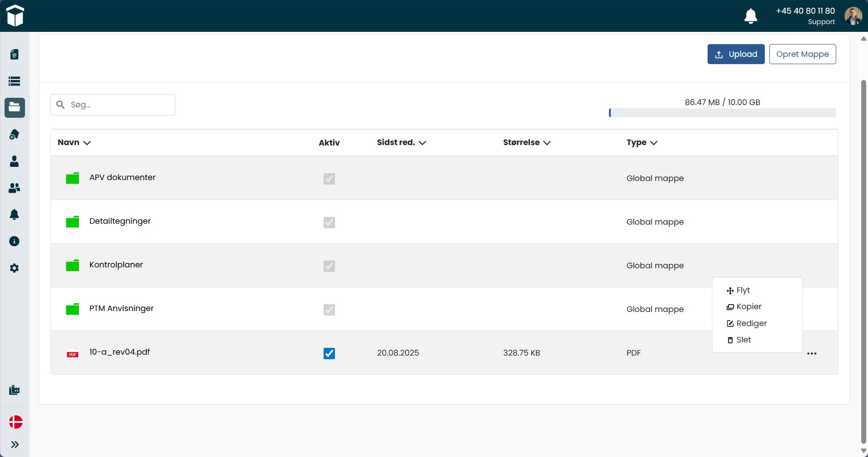Click the notification bell in top header
The width and height of the screenshot is (868, 457).
click(750, 16)
